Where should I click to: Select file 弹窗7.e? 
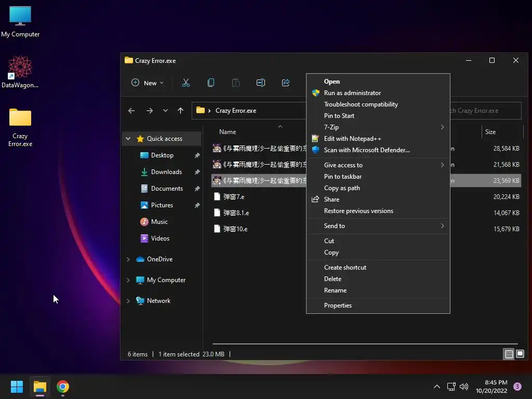click(x=234, y=197)
